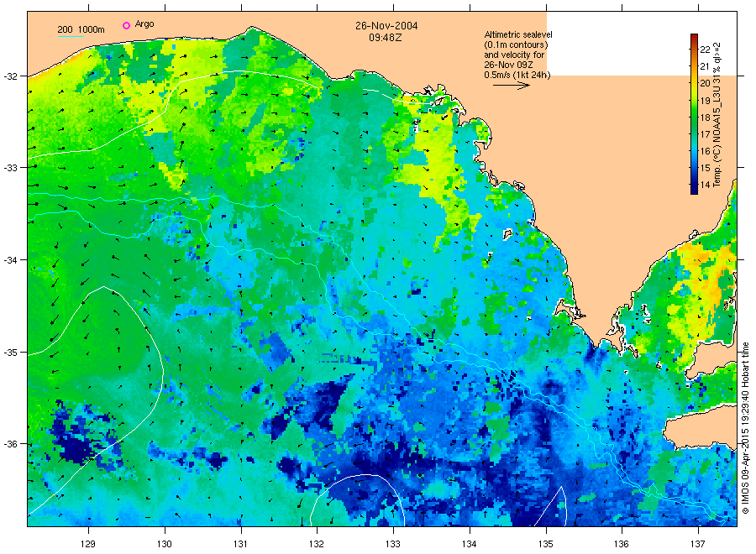Click the vertical 'Temp. (°C) NOAA15' label
Screen dimensions: 756x554
717,115
